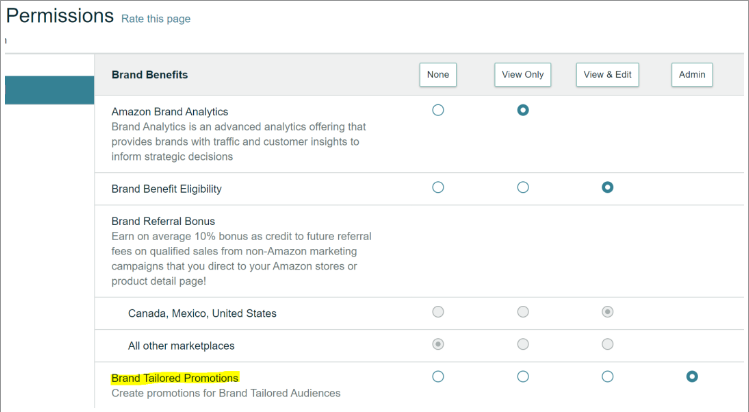Choose View Only for Brand Benefit Eligibility
This screenshot has height=412, width=749.
(x=523, y=187)
